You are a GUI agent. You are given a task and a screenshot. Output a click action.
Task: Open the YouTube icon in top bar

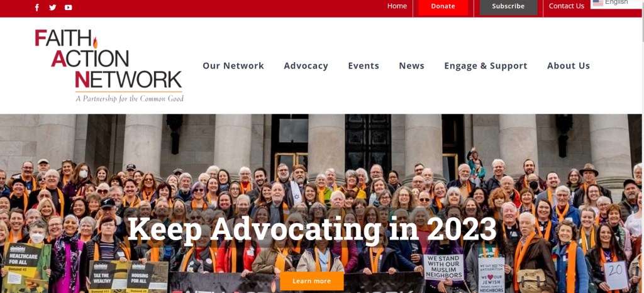tap(68, 8)
